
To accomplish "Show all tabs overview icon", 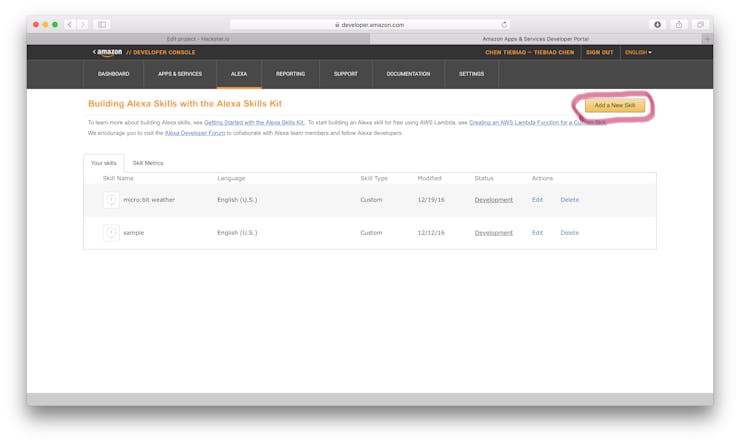I will pos(700,25).
